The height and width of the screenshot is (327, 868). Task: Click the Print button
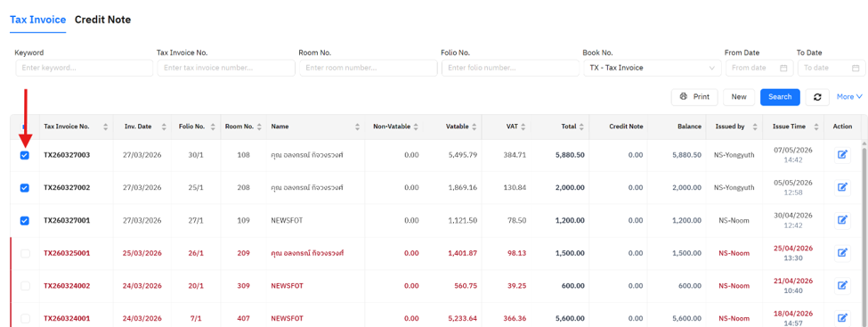[694, 97]
